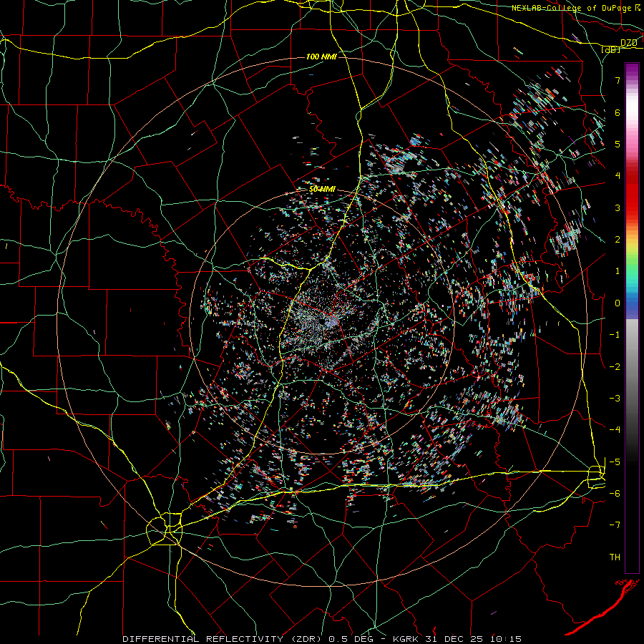Screen dimensions: 644x644
Task: Click the 31 DEC 25 10:15 timestamp
Action: [x=474, y=639]
